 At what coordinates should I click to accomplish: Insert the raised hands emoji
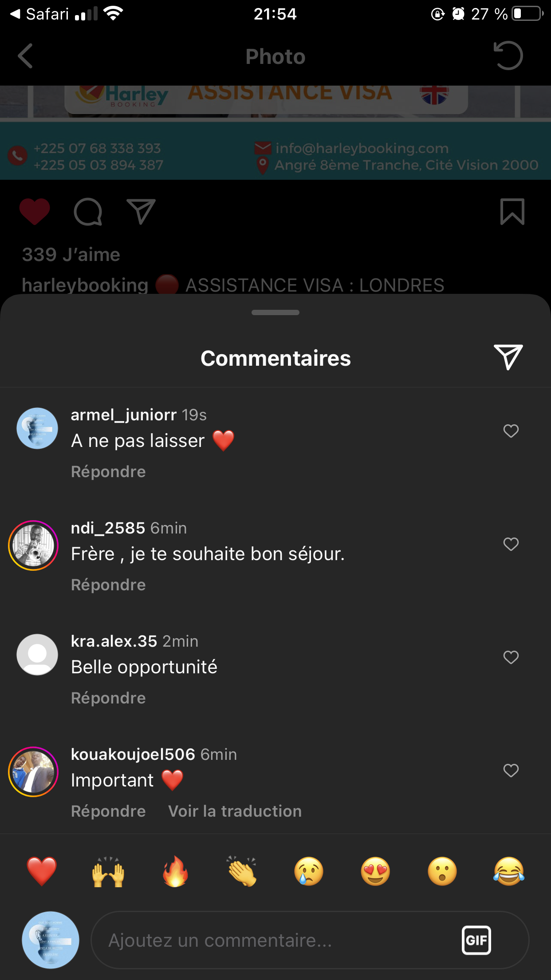108,871
